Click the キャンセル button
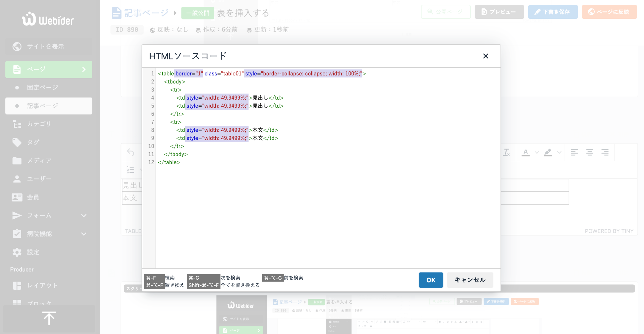This screenshot has height=334, width=644. pos(470,280)
